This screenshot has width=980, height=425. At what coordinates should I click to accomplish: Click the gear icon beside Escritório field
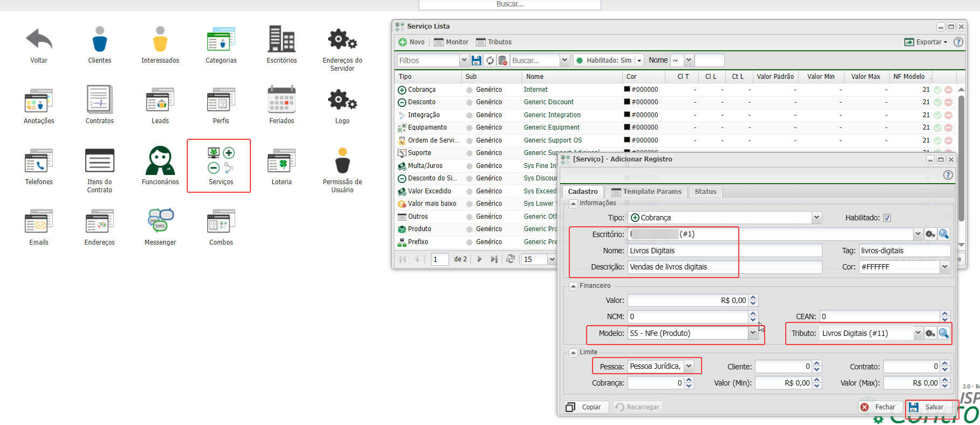pyautogui.click(x=930, y=234)
